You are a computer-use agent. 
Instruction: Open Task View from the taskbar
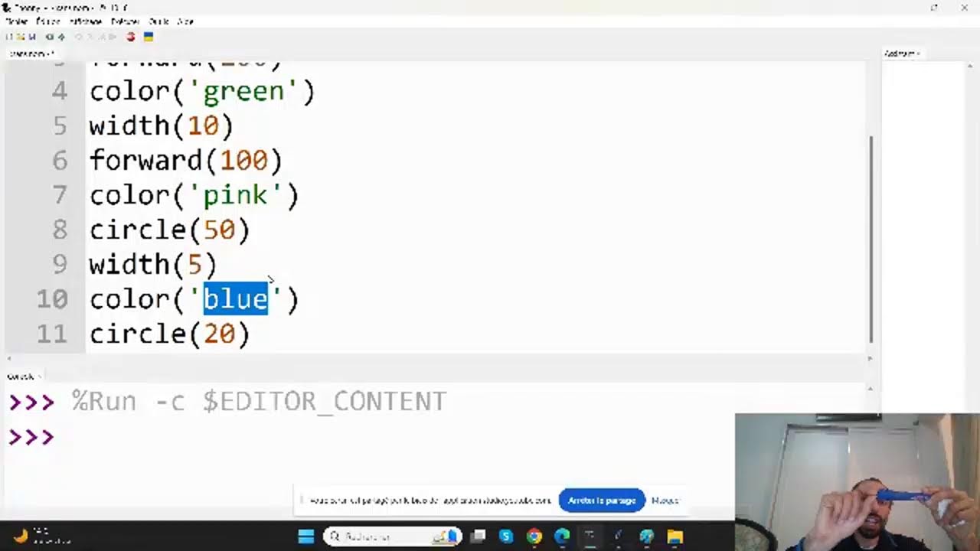click(478, 536)
